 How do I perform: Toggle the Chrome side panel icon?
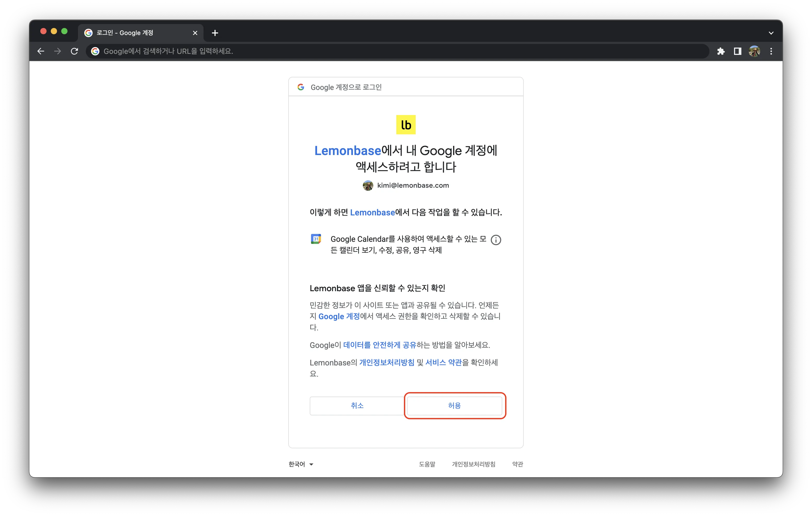point(737,51)
